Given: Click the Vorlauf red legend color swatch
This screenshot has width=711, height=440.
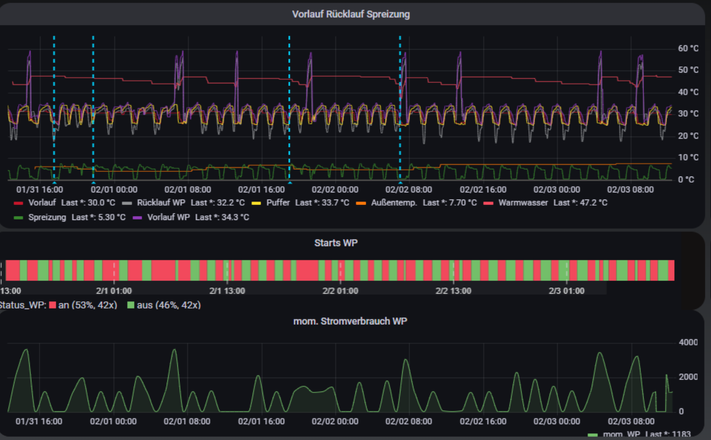Looking at the screenshot, I should click(x=17, y=202).
